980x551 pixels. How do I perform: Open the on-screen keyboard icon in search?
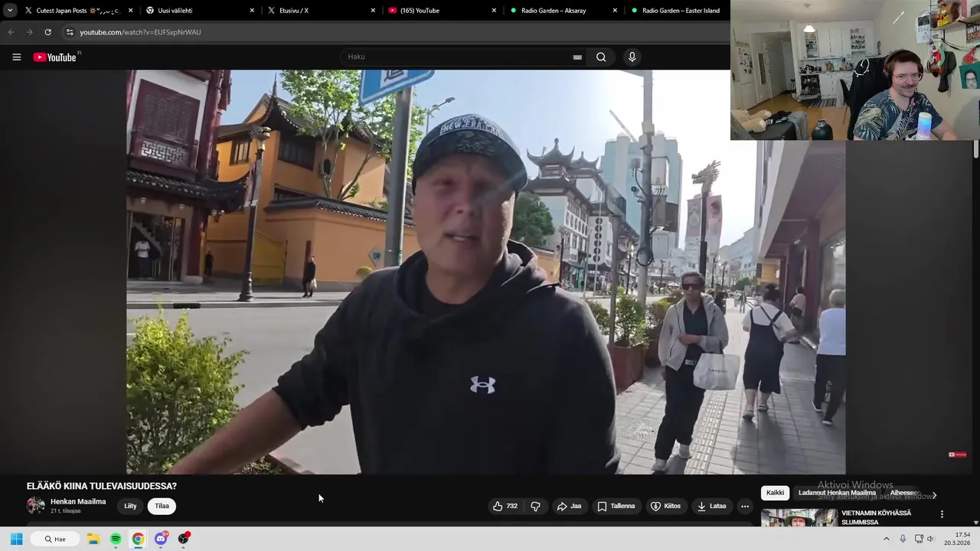tap(577, 57)
